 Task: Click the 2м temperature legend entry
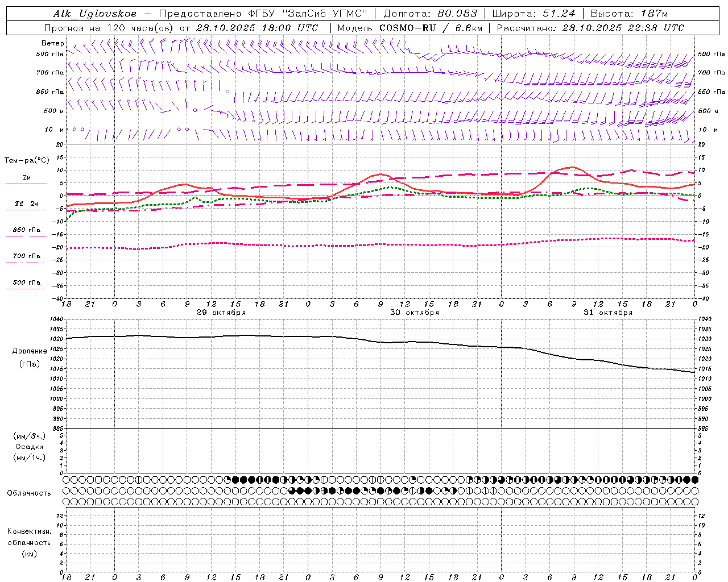pos(27,177)
